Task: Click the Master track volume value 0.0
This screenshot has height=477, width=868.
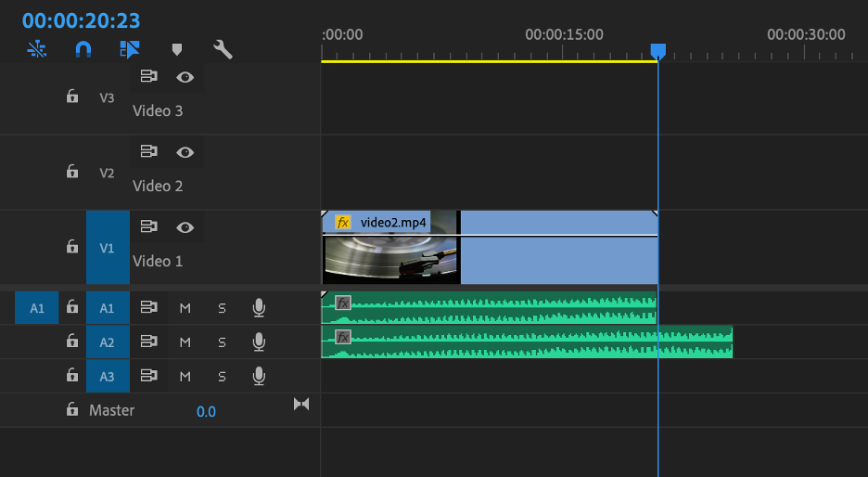Action: 206,411
